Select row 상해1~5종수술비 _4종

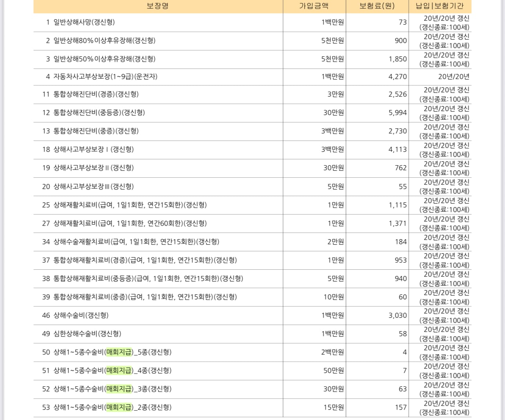(252, 371)
